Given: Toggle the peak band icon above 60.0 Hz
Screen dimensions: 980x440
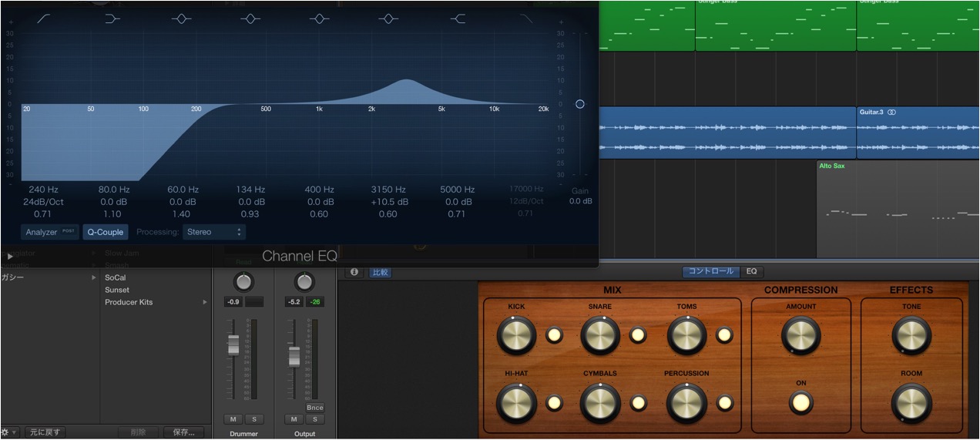Looking at the screenshot, I should coord(181,18).
